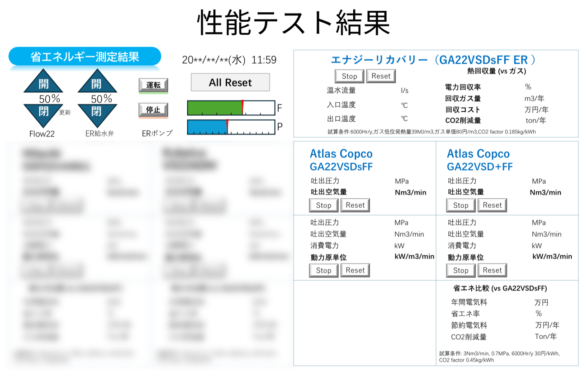This screenshot has height=372, width=588.
Task: Start the ER pump with 運転 button
Action: click(x=153, y=85)
